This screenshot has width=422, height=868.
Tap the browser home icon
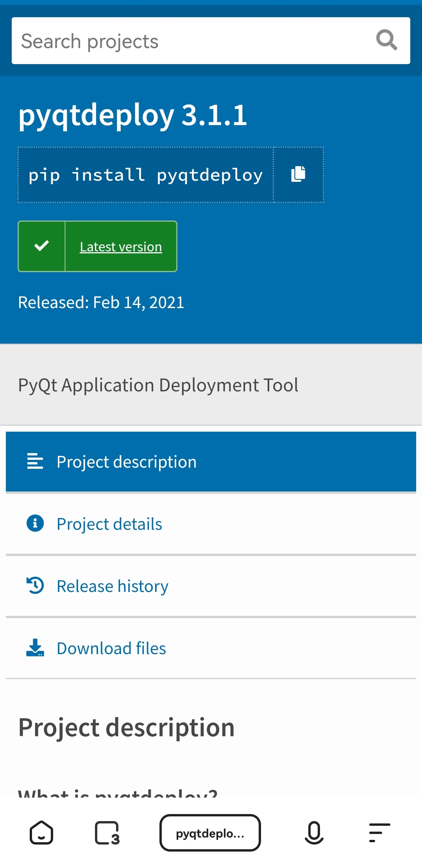pos(41,833)
